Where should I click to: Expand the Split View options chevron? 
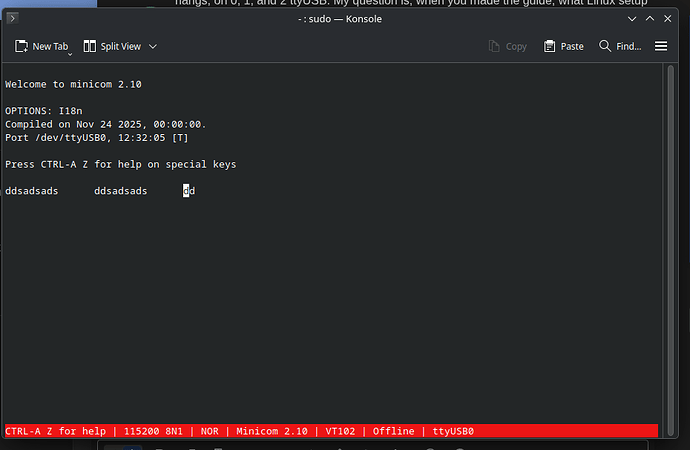pos(153,46)
